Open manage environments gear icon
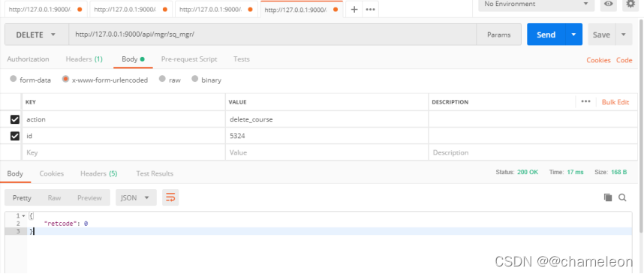The width and height of the screenshot is (644, 274). [630, 4]
